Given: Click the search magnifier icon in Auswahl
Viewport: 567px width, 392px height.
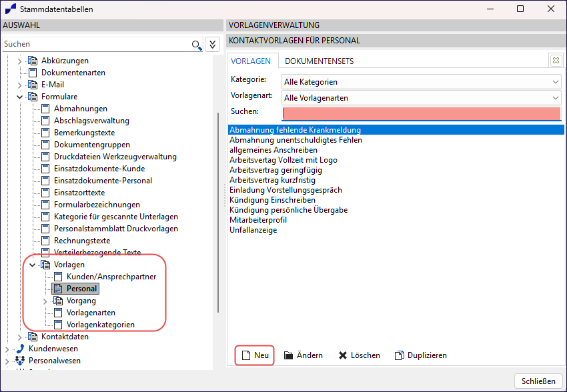Looking at the screenshot, I should 196,44.
